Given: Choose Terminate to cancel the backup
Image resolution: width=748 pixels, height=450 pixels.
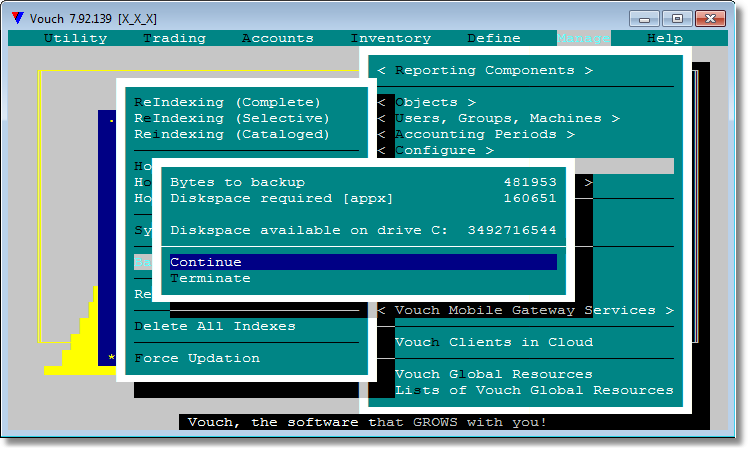Looking at the screenshot, I should [x=210, y=278].
